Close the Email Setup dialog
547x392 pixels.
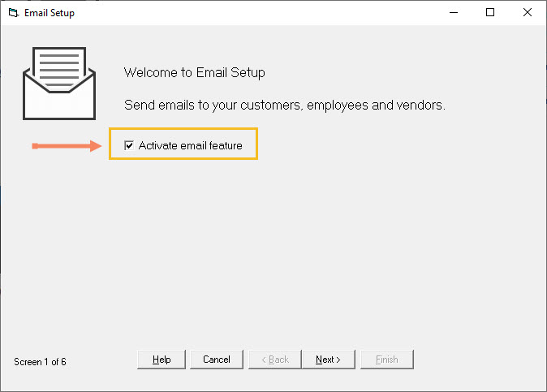tap(528, 13)
